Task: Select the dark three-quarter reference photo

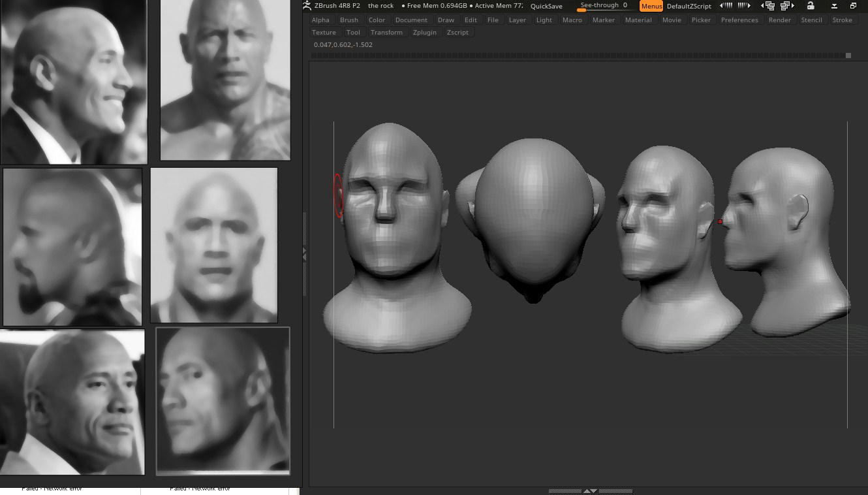Action: [x=223, y=401]
